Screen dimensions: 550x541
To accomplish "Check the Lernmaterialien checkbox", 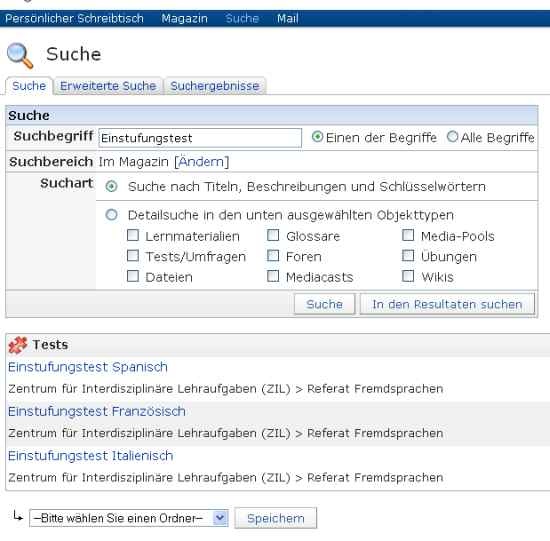I will 133,235.
